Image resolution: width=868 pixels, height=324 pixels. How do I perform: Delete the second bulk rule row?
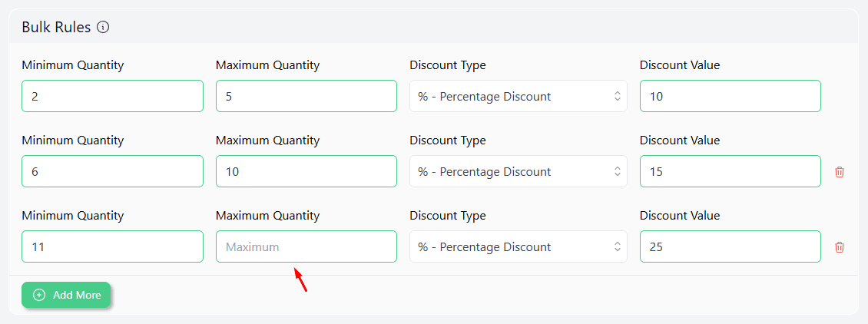point(840,172)
